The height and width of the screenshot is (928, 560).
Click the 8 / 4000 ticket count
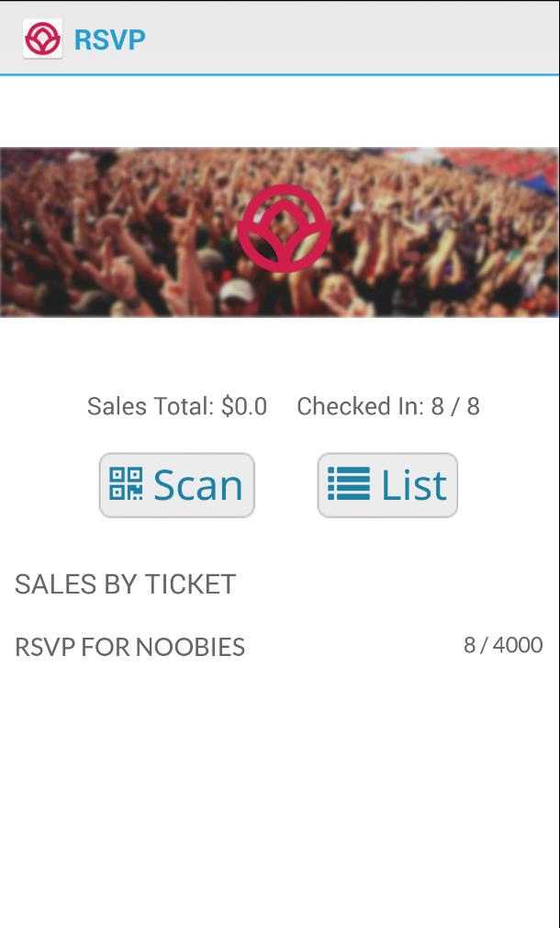click(x=504, y=645)
